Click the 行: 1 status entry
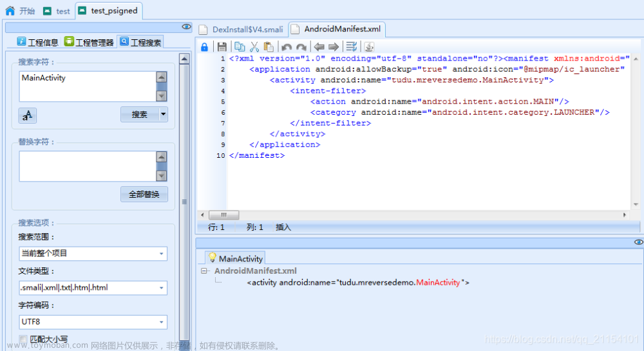 tap(216, 227)
